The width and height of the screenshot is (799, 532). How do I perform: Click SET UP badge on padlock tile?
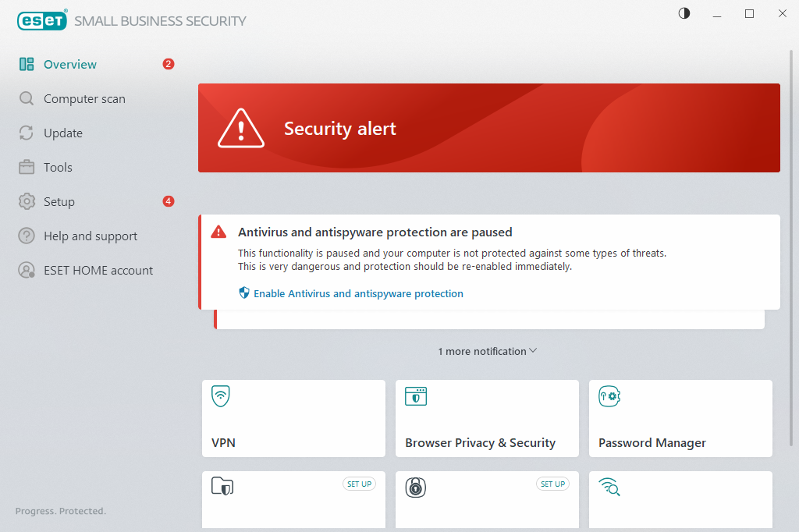(552, 484)
